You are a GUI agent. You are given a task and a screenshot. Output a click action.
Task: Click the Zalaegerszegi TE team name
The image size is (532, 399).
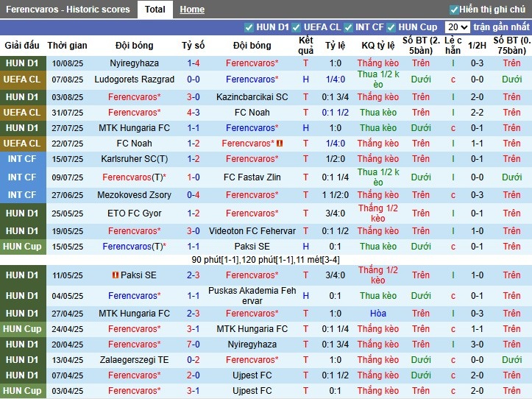point(134,360)
